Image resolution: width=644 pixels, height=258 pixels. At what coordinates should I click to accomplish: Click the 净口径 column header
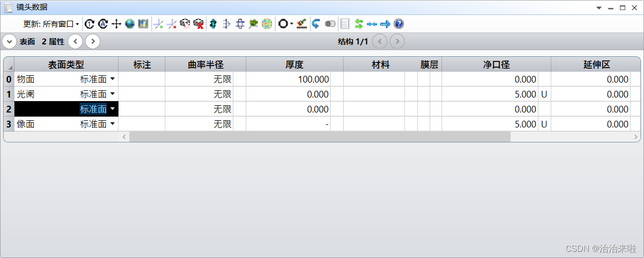496,64
